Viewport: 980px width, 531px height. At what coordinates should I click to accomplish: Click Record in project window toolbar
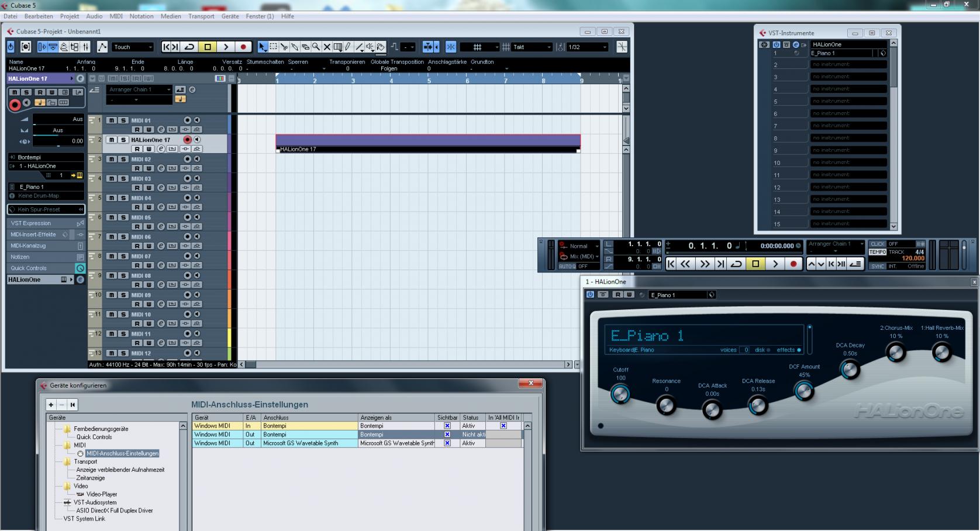point(243,47)
